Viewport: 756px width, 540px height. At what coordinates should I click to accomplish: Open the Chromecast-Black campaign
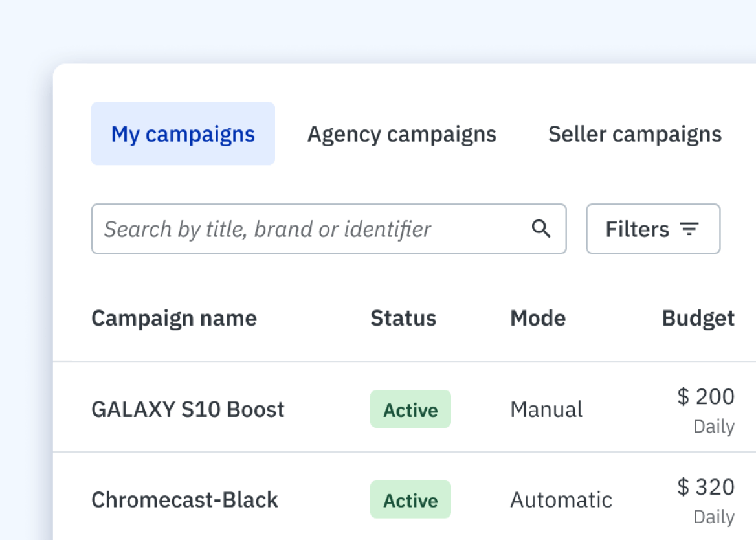pyautogui.click(x=185, y=499)
